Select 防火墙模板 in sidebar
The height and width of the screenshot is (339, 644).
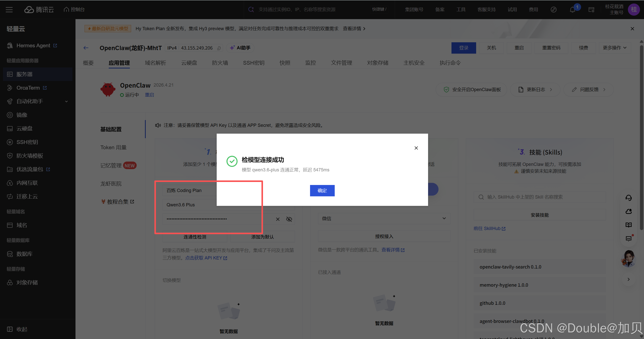click(38, 156)
